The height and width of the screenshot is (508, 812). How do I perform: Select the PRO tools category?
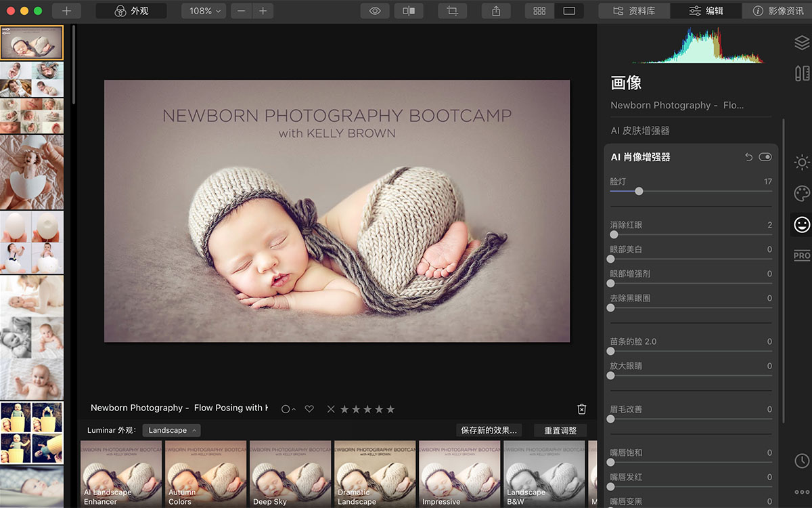[802, 255]
